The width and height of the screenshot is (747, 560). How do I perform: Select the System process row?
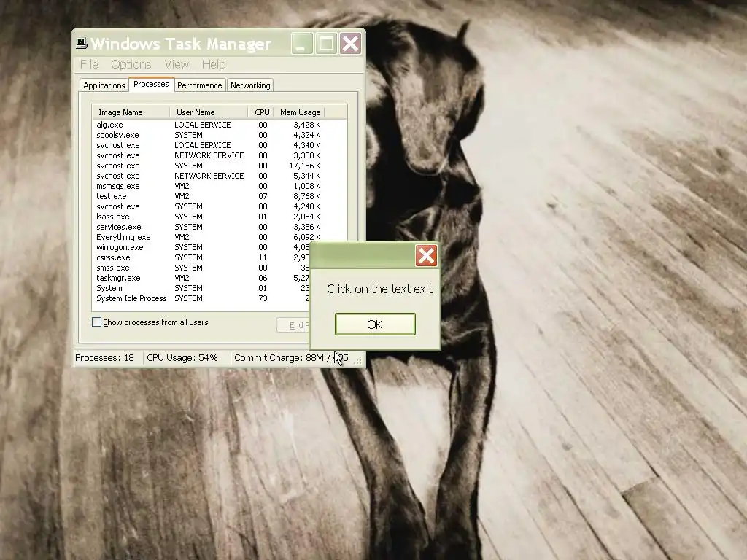click(201, 289)
